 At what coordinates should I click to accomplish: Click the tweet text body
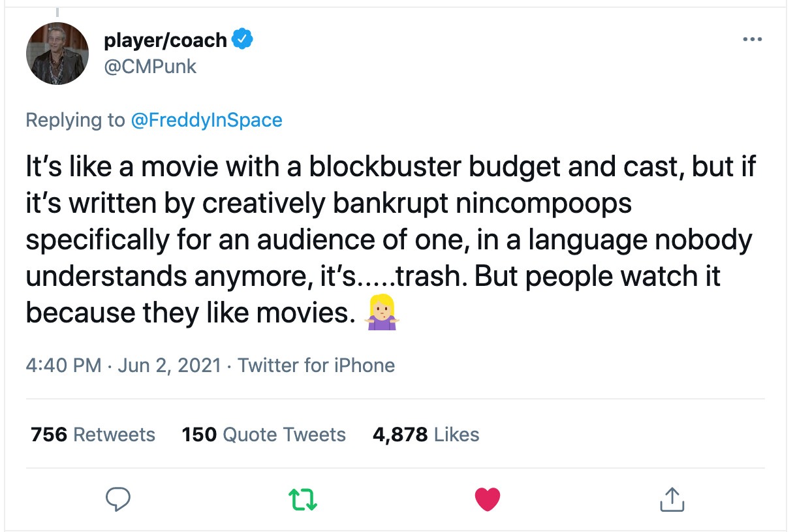(390, 240)
